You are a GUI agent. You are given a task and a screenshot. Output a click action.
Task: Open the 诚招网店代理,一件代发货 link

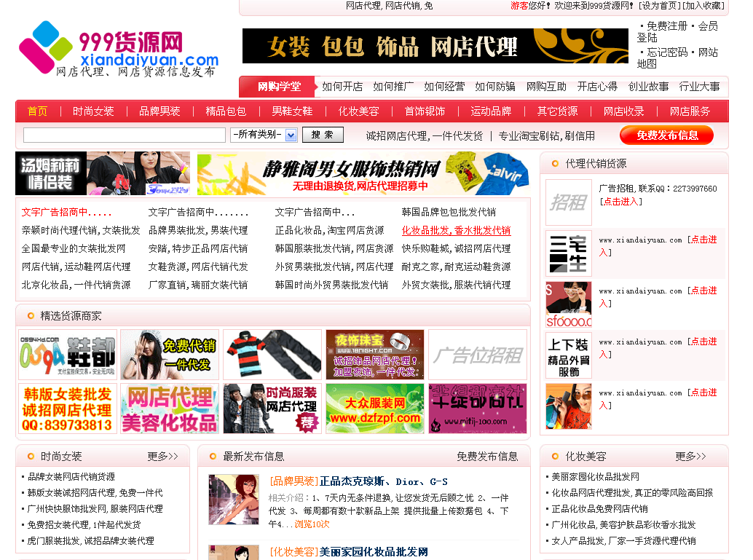click(425, 136)
